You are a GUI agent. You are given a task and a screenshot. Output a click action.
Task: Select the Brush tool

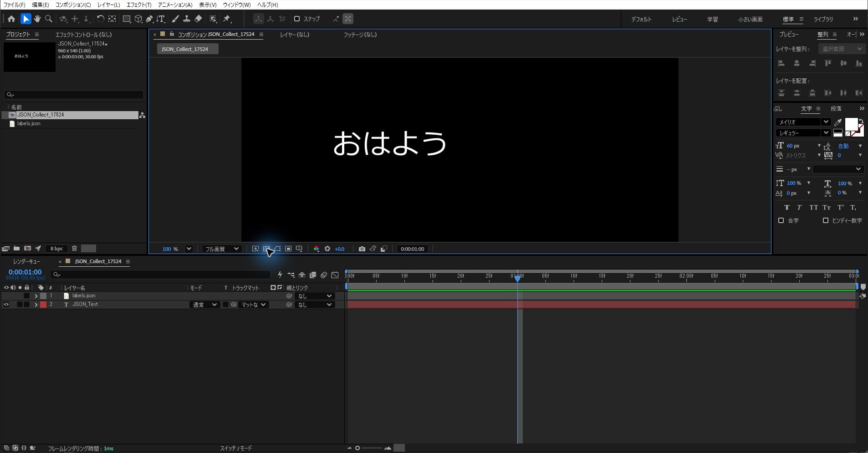(x=175, y=19)
